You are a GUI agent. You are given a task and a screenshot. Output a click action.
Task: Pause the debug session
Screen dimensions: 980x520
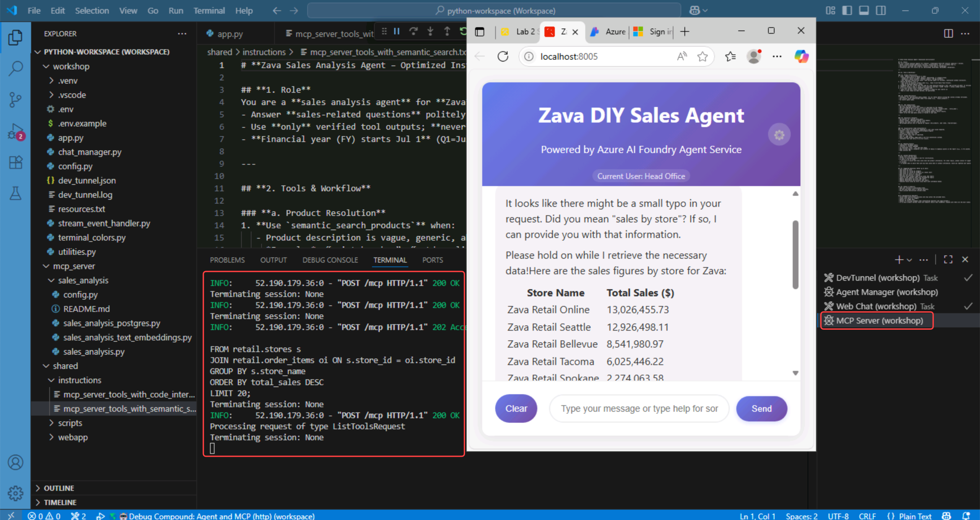(397, 31)
